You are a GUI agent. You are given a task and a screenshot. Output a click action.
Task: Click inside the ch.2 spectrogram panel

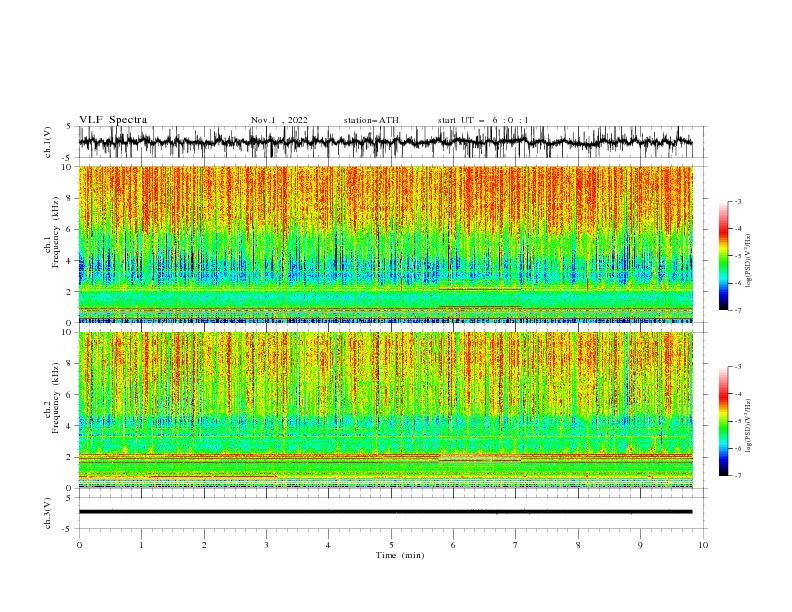point(385,410)
